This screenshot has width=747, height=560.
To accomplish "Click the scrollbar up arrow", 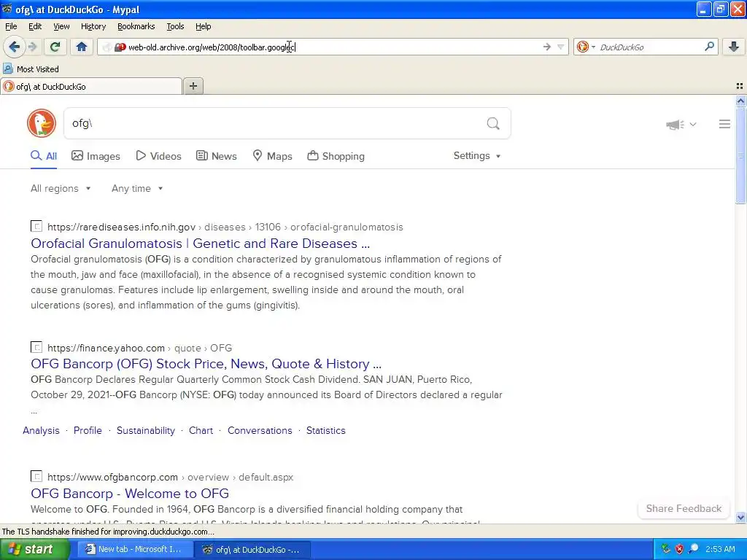I will [740, 101].
